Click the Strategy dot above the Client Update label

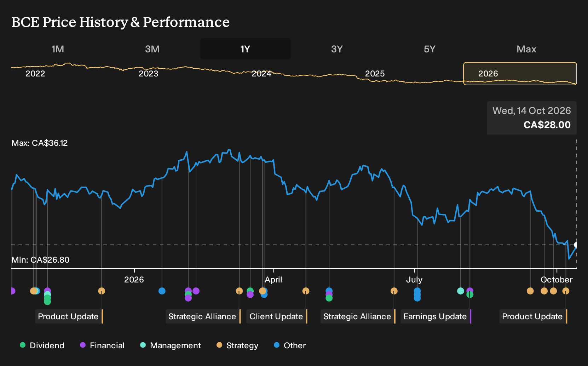(306, 291)
